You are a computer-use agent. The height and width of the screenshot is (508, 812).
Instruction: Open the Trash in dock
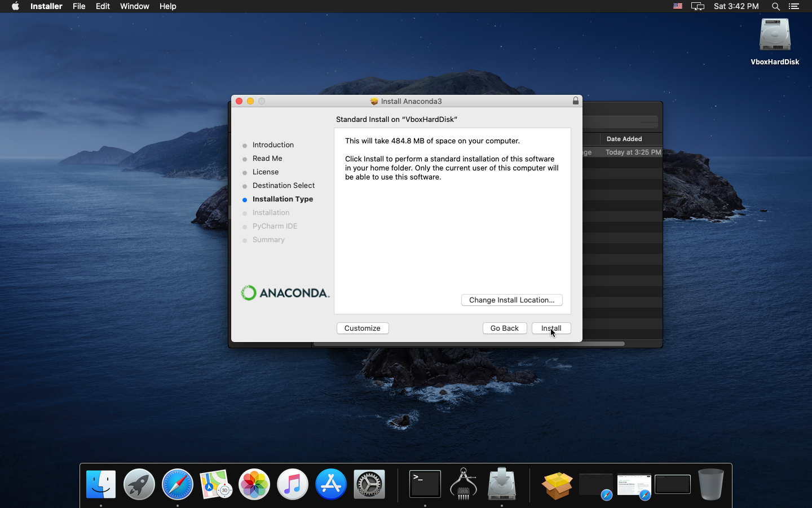coord(710,484)
